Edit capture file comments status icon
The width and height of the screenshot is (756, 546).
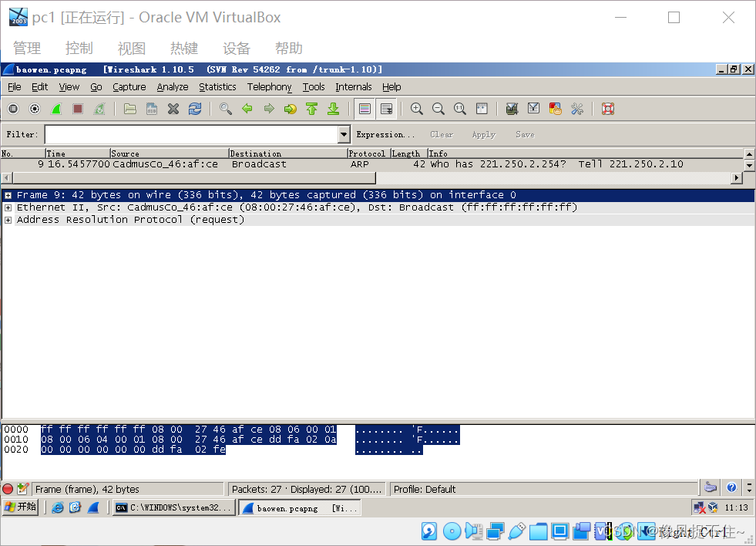[x=22, y=489]
